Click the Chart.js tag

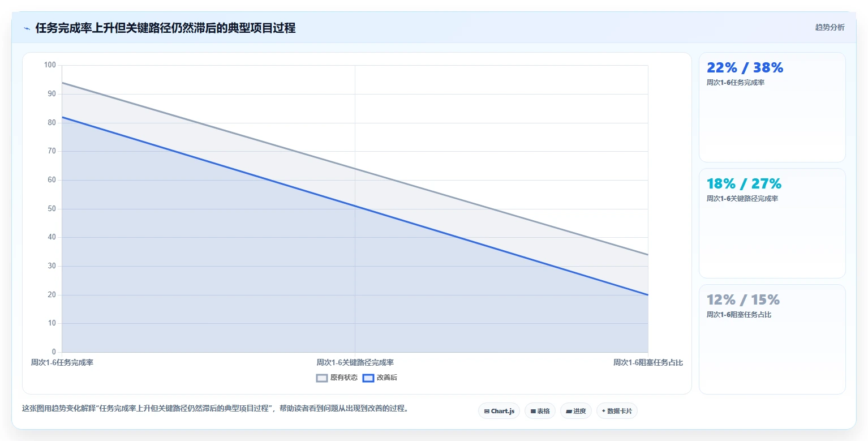click(499, 411)
